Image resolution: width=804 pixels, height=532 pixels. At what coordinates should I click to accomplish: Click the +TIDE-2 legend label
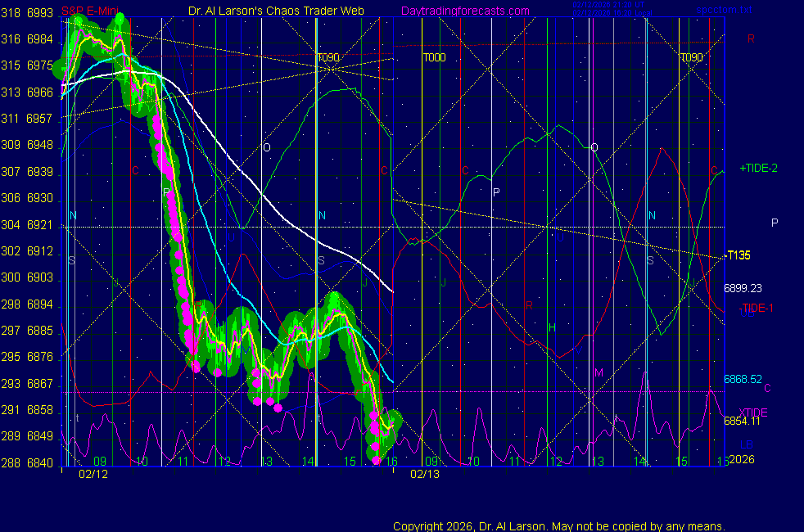758,168
